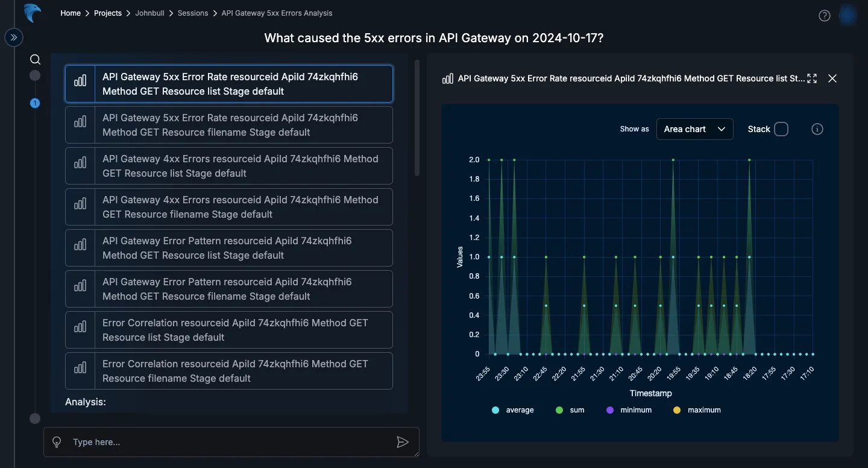Click the search magnifier icon
Image resolution: width=868 pixels, height=468 pixels.
click(35, 59)
